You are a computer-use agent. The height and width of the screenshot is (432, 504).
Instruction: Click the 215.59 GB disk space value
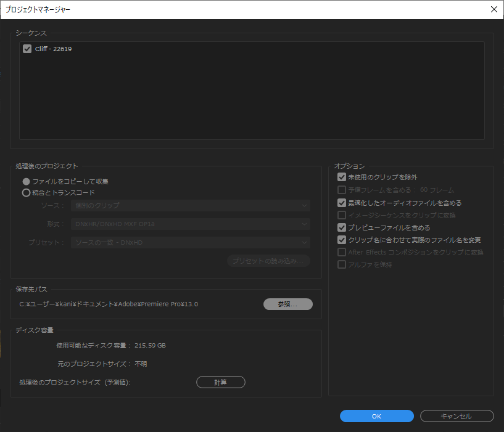pos(150,346)
